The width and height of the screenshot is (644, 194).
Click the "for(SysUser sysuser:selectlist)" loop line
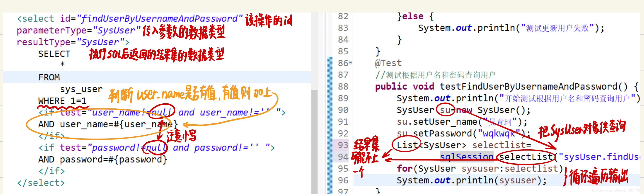[480, 168]
